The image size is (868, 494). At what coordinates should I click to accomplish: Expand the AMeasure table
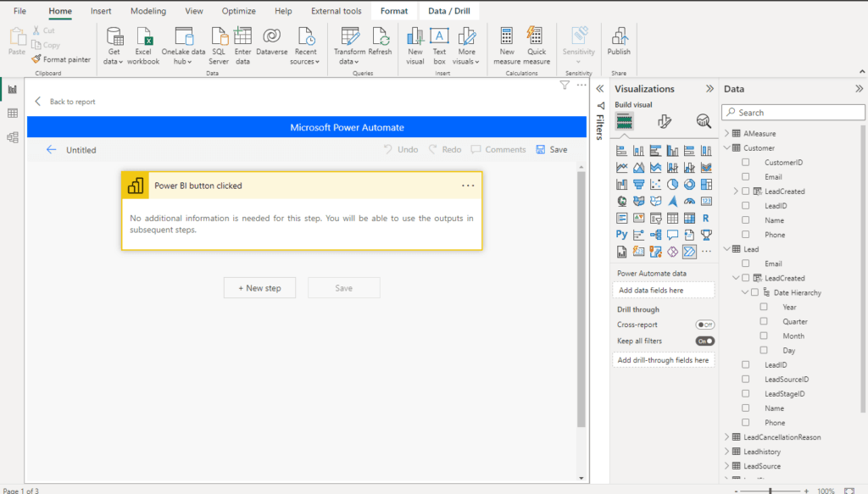[726, 133]
